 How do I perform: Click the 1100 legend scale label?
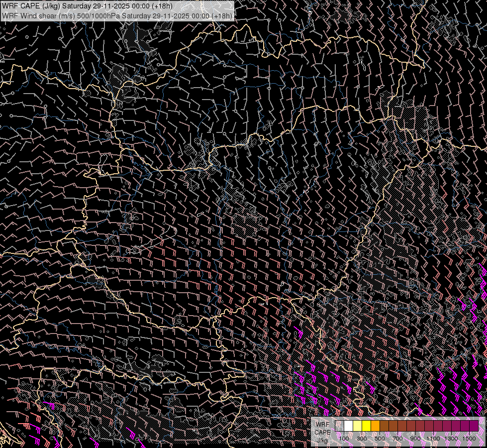click(433, 438)
